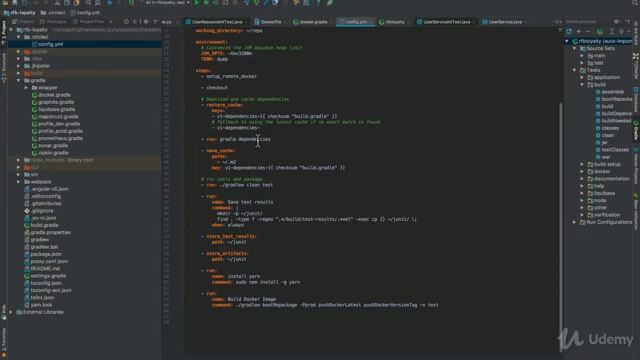Click the green Run button in the toolbar

(x=197, y=3)
